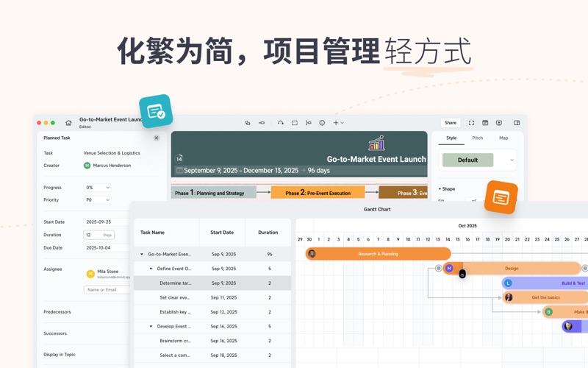Select the Determine tar... task row
This screenshot has width=588, height=368.
click(x=212, y=283)
